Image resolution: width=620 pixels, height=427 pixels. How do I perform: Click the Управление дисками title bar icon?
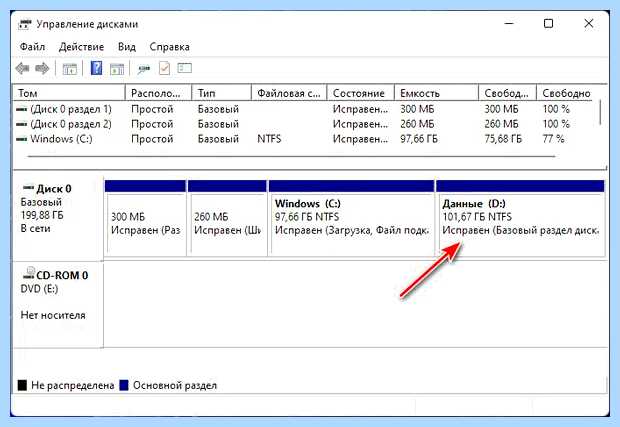(x=25, y=24)
